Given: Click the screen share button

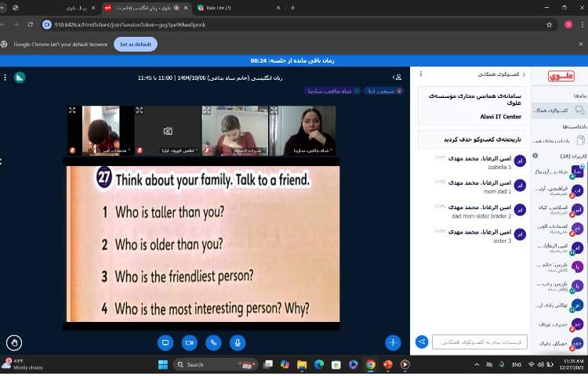Looking at the screenshot, I should [x=165, y=342].
